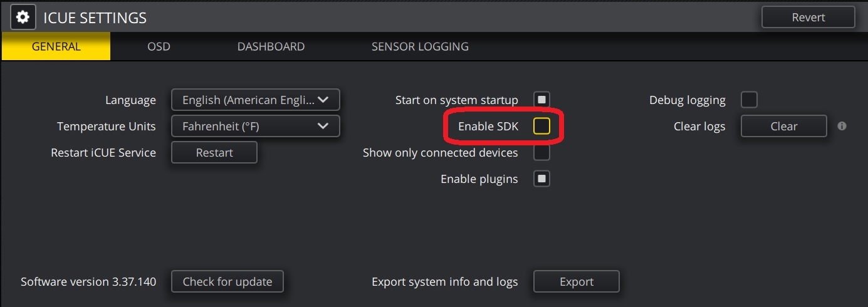Go to Sensor Logging tab
868x307 pixels.
coord(420,46)
